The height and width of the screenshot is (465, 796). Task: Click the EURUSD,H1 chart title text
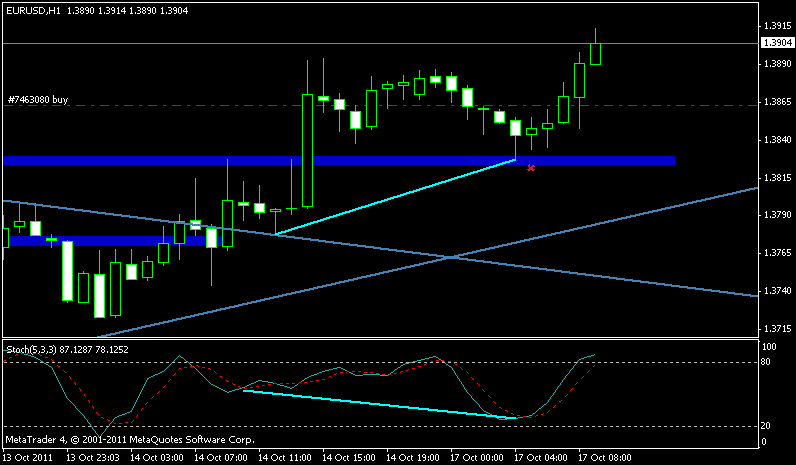point(33,11)
